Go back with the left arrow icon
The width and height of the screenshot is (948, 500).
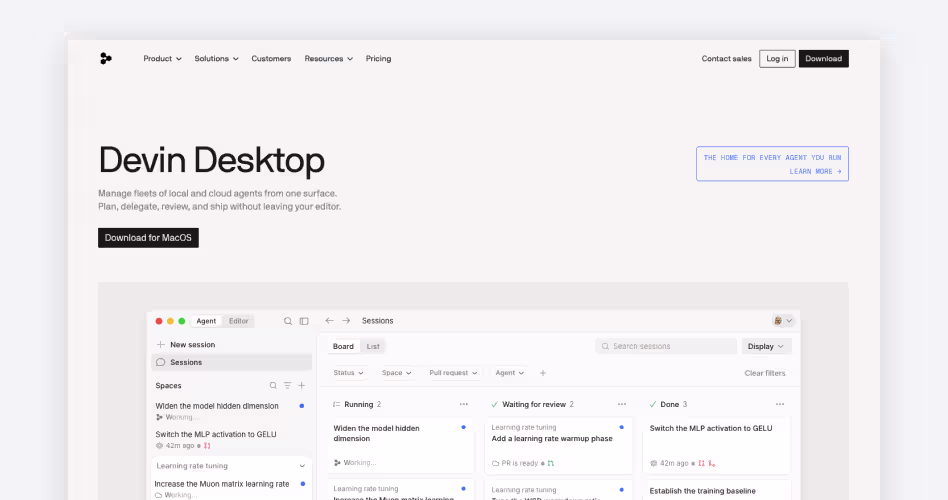coord(329,320)
